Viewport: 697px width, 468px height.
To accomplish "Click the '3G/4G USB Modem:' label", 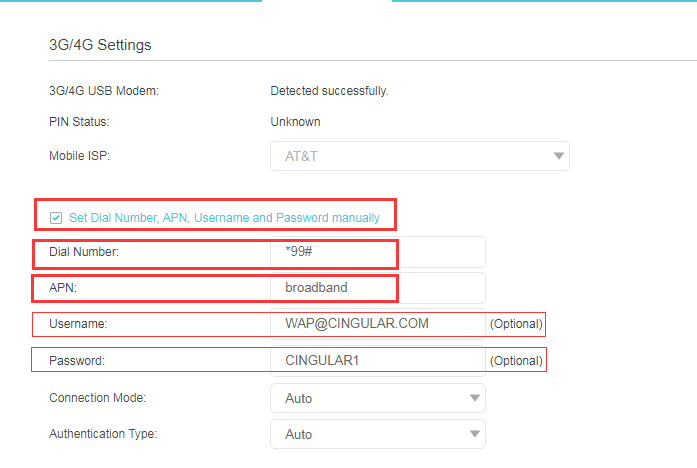I will tap(104, 91).
